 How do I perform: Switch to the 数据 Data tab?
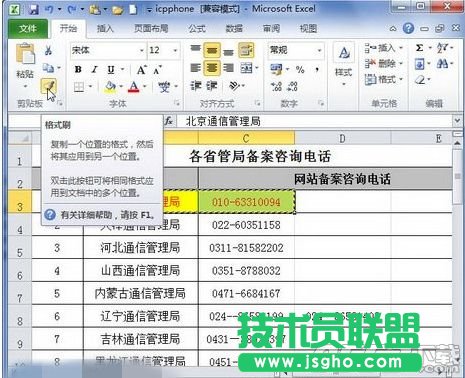(x=234, y=29)
